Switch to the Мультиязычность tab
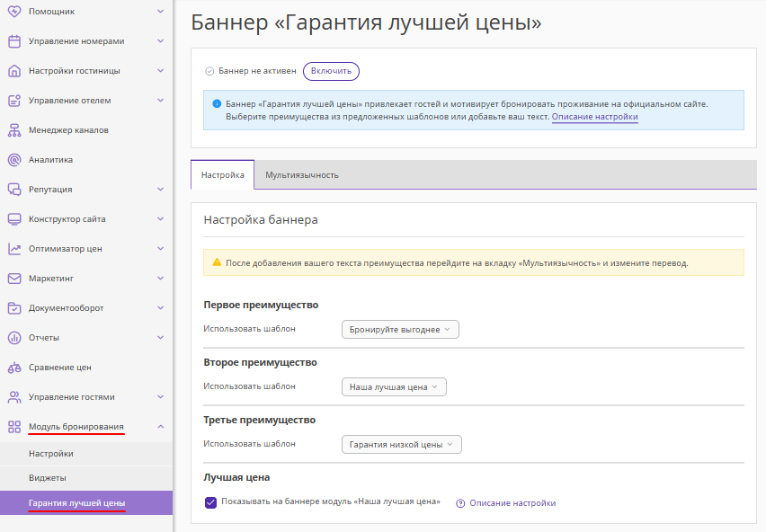 tap(302, 174)
